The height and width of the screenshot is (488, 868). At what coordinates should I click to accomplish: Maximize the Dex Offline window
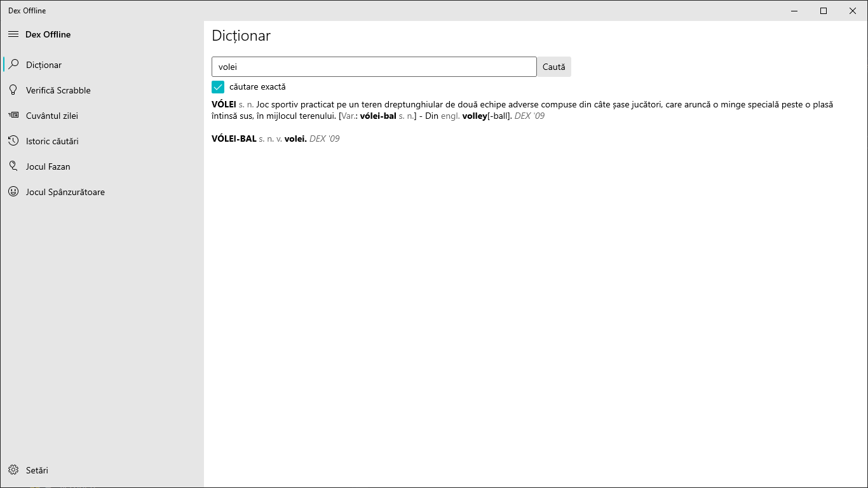tap(824, 11)
